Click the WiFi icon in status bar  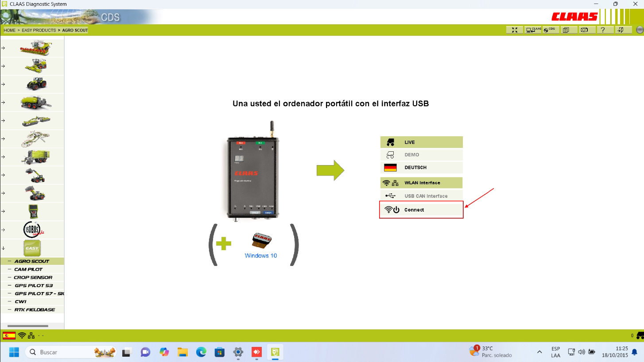click(x=22, y=335)
